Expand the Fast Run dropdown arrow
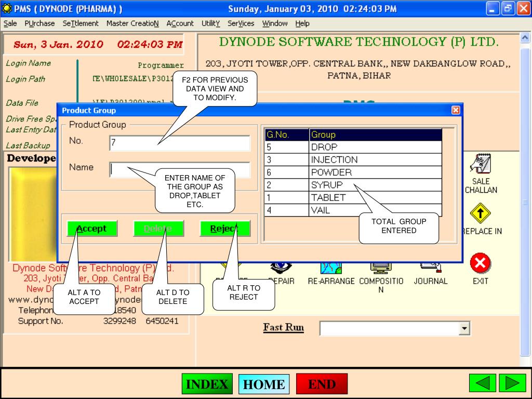Image resolution: width=532 pixels, height=399 pixels. click(x=464, y=328)
